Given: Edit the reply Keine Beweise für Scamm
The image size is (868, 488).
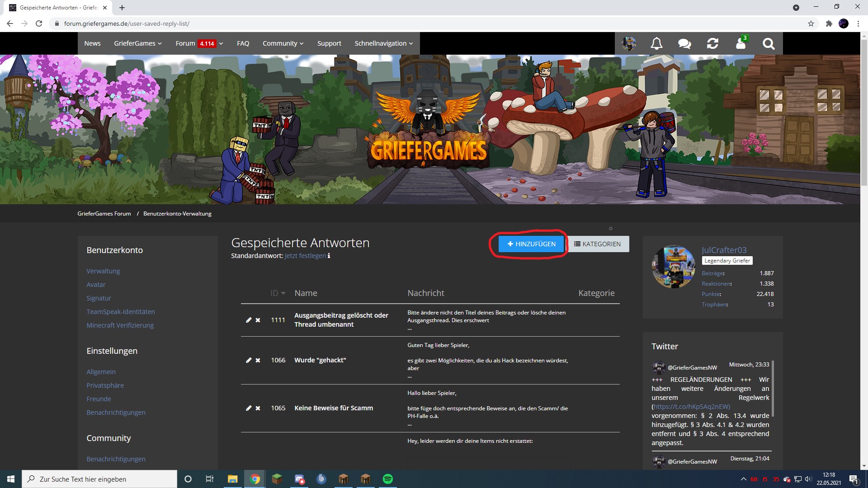Looking at the screenshot, I should click(x=248, y=408).
